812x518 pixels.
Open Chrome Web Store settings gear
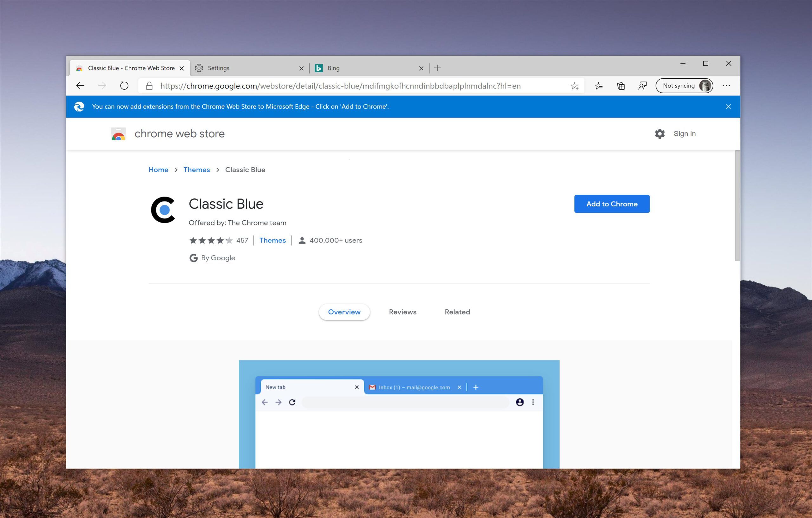pyautogui.click(x=660, y=134)
